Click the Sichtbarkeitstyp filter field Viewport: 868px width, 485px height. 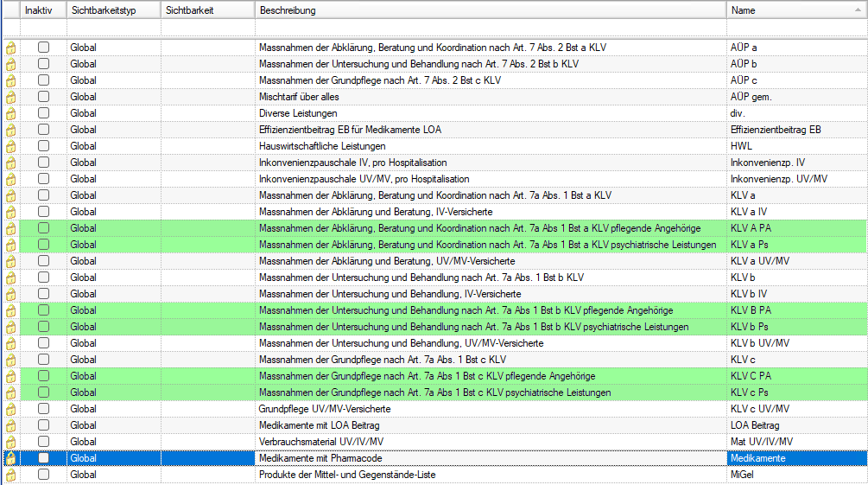113,27
